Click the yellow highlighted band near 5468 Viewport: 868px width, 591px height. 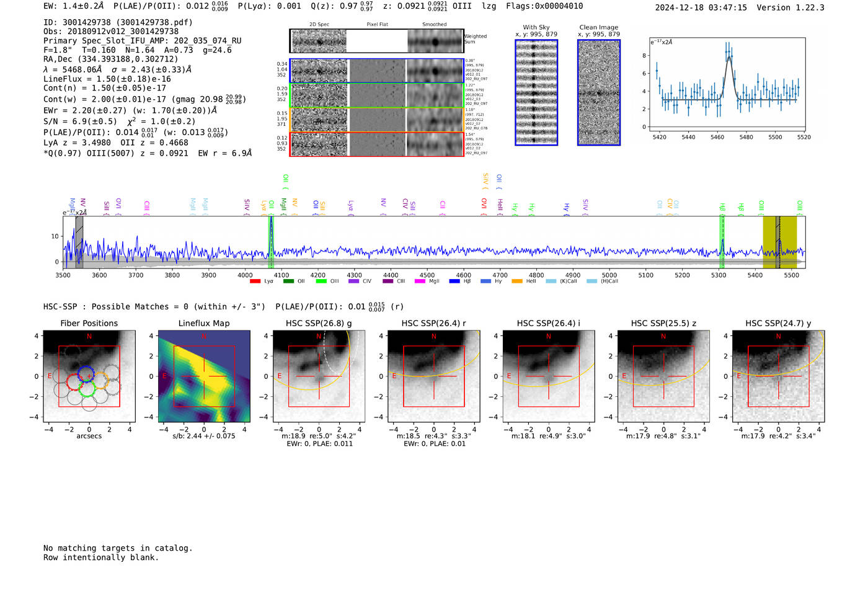[x=779, y=242]
